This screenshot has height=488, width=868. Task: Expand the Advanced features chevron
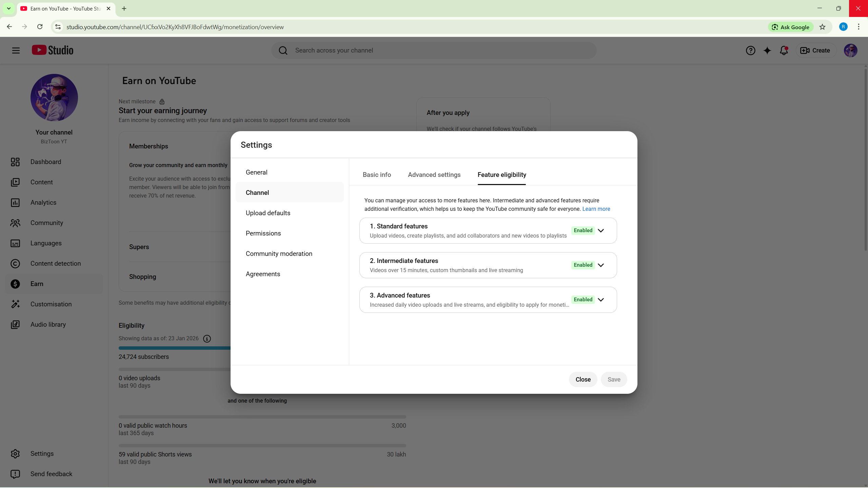(601, 300)
